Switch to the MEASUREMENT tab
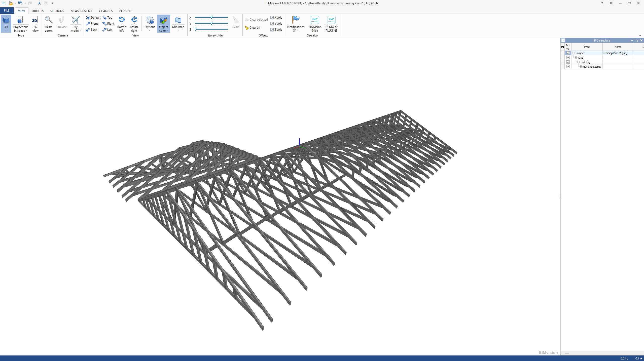Image resolution: width=644 pixels, height=361 pixels. (x=81, y=11)
